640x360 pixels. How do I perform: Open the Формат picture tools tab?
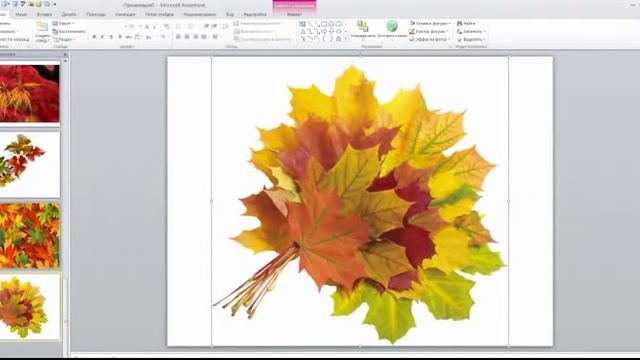pyautogui.click(x=294, y=14)
